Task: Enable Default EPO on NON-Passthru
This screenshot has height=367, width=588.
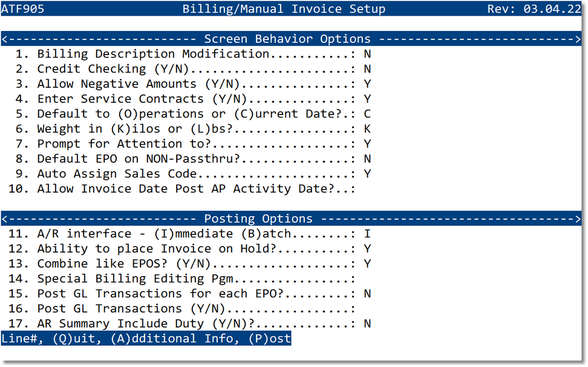Action: tap(367, 159)
